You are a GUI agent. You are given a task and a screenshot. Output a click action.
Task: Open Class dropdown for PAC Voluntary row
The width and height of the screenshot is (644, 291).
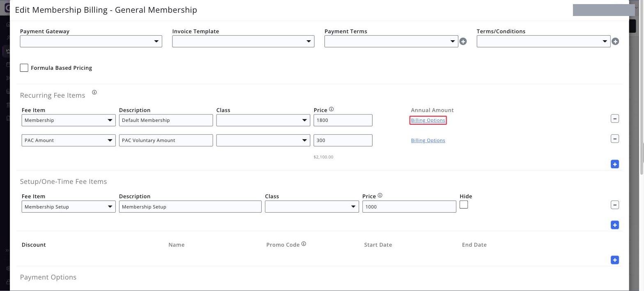(263, 140)
